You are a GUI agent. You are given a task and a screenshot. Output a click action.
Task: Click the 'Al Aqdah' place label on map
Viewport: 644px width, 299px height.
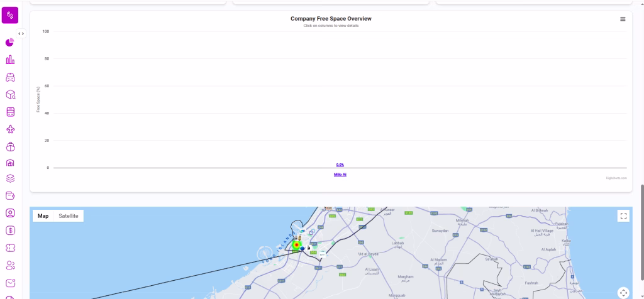pyautogui.click(x=548, y=249)
